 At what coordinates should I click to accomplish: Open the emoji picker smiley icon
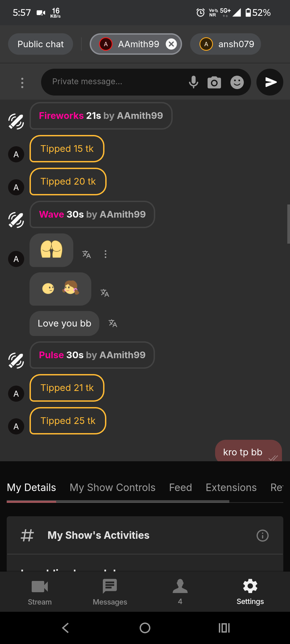[237, 82]
